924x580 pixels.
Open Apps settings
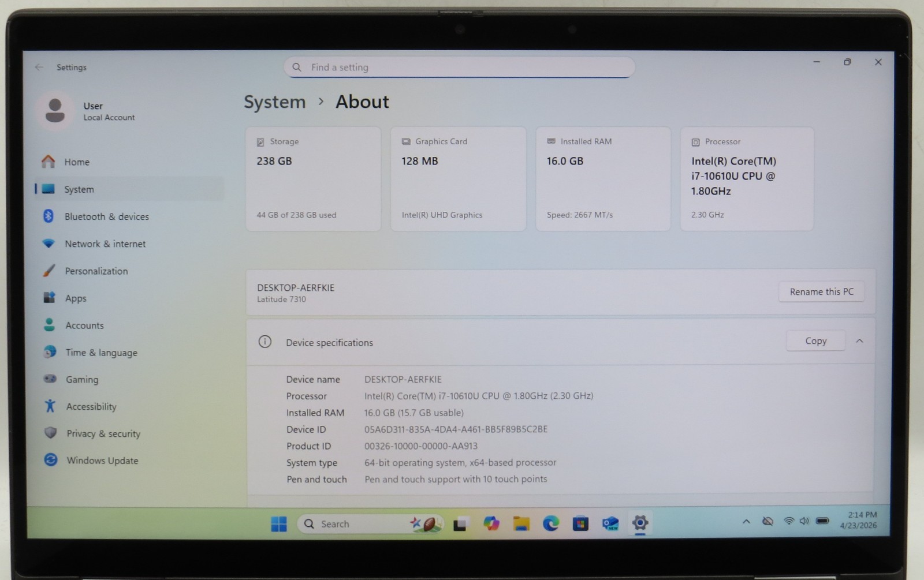130,298
